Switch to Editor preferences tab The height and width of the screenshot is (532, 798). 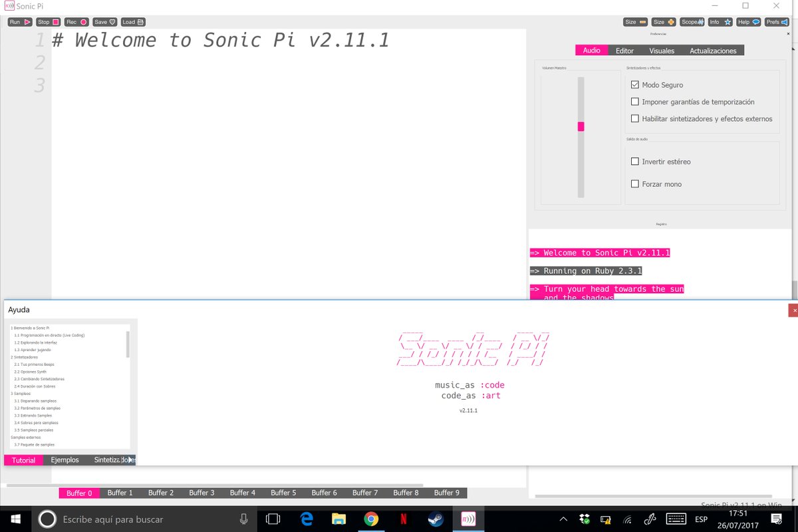click(624, 51)
